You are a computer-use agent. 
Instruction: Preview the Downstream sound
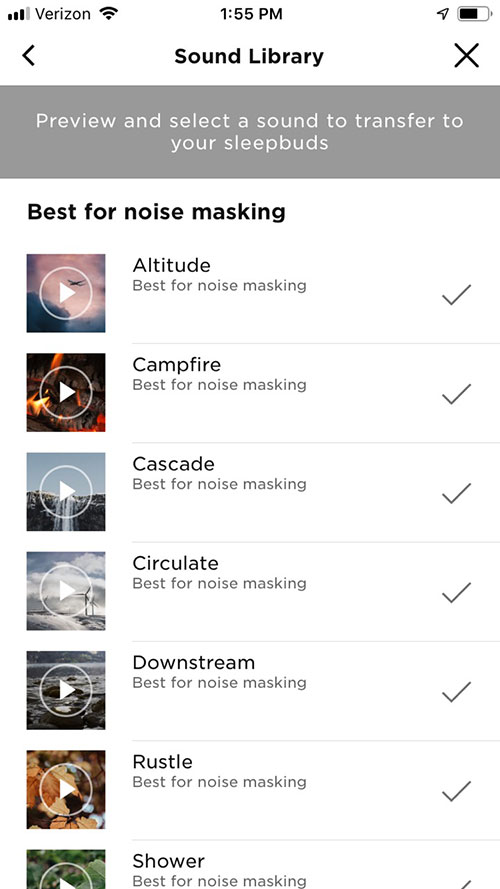coord(66,690)
